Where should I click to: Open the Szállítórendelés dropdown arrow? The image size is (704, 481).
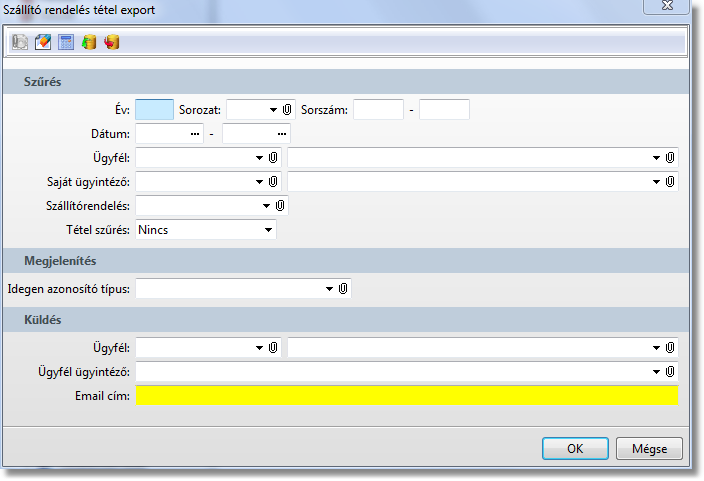pos(266,206)
